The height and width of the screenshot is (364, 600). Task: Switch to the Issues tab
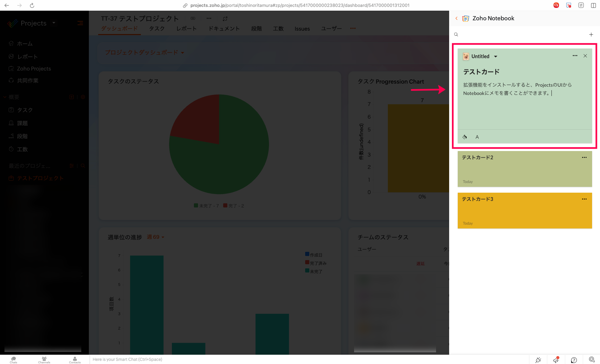pyautogui.click(x=302, y=29)
